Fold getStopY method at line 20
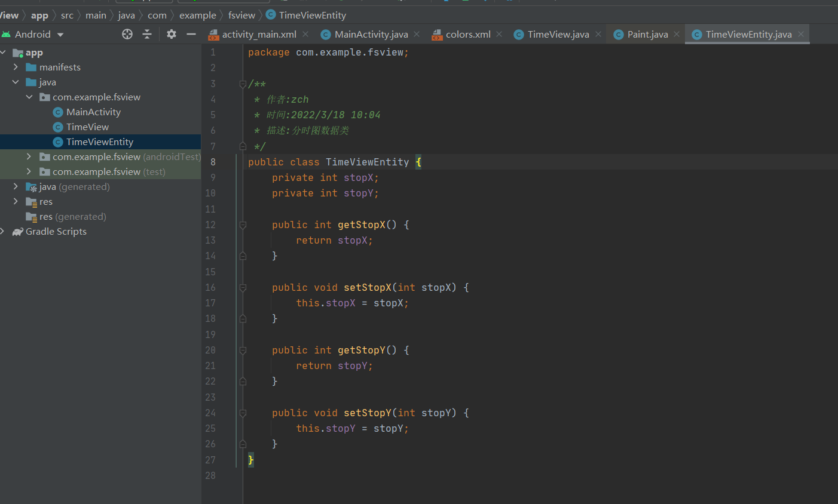Viewport: 838px width, 504px height. click(x=243, y=351)
